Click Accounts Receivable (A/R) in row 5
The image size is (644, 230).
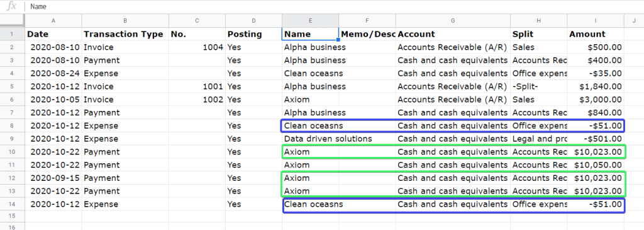453,86
